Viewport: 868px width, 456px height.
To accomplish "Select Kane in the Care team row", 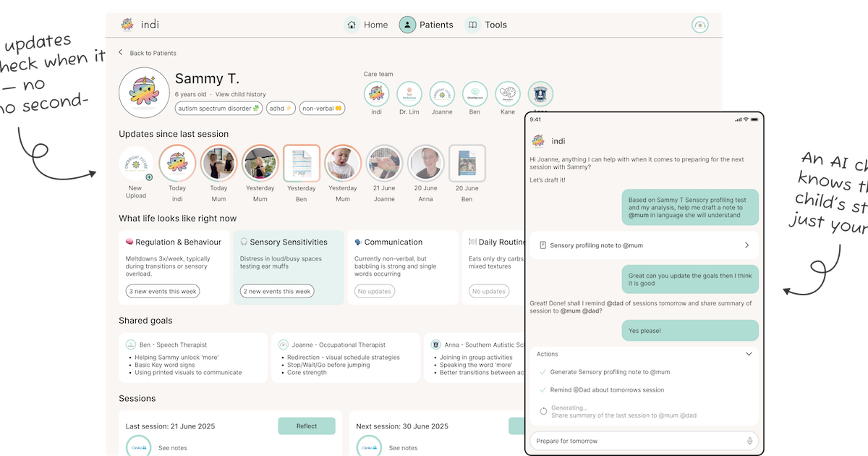I will click(507, 94).
